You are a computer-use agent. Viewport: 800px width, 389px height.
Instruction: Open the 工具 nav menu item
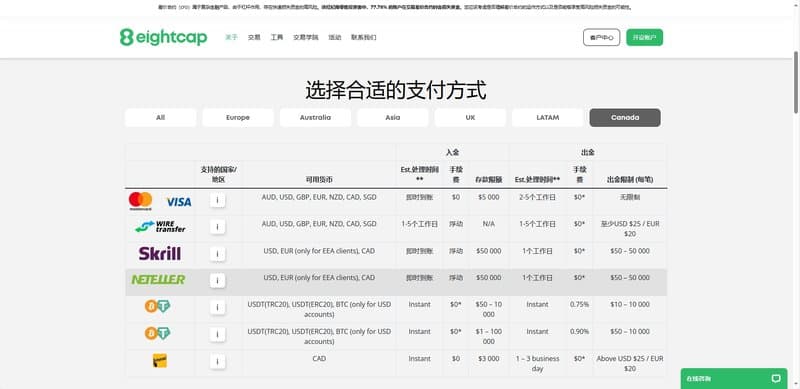coord(277,37)
